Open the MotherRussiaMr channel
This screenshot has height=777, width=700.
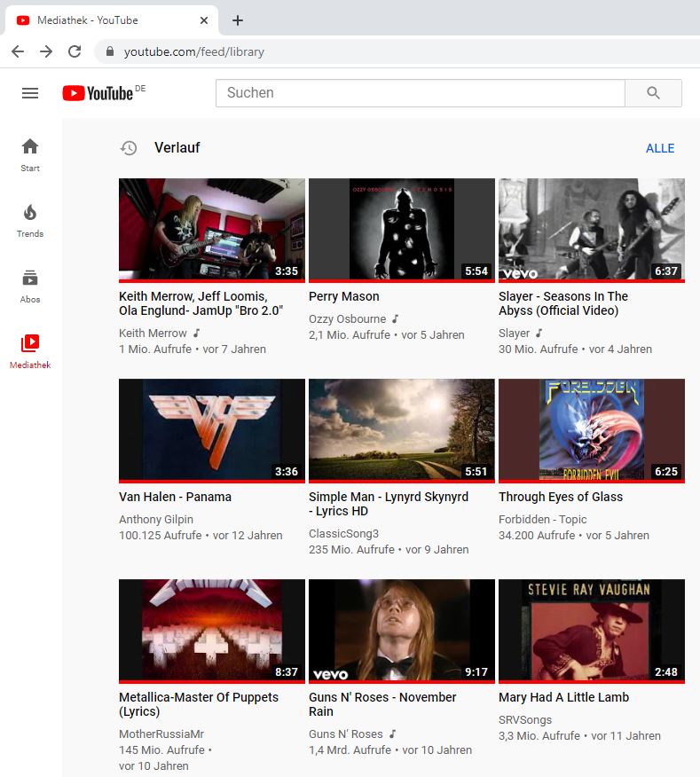click(161, 734)
